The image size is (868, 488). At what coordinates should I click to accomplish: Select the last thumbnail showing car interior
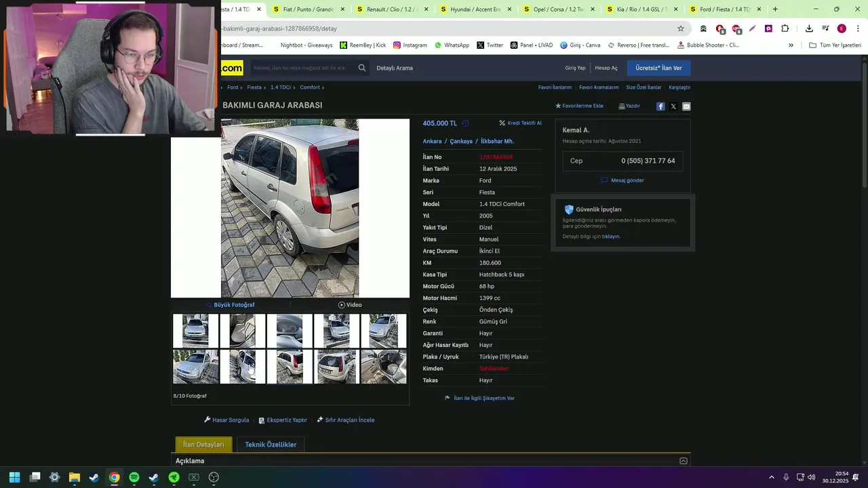[x=384, y=367]
